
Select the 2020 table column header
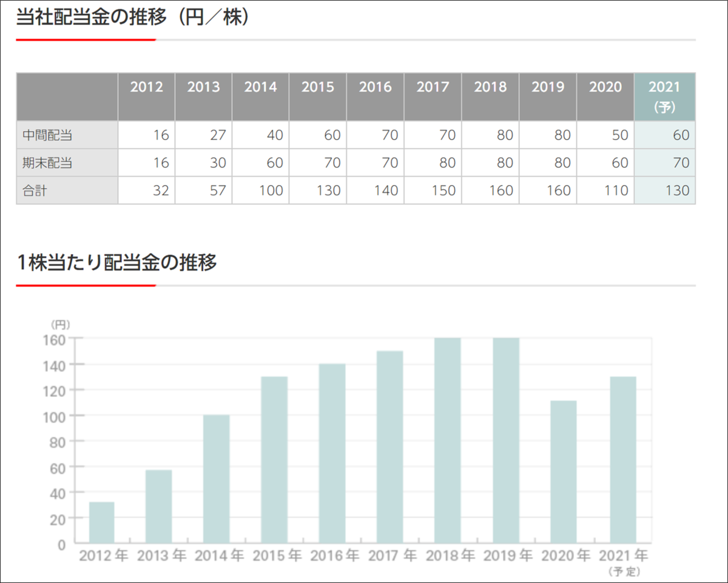(605, 97)
